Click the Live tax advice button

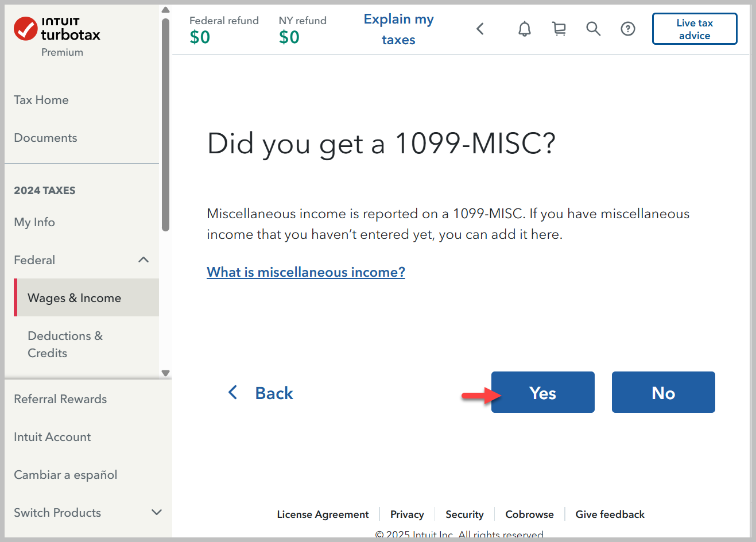pos(695,29)
